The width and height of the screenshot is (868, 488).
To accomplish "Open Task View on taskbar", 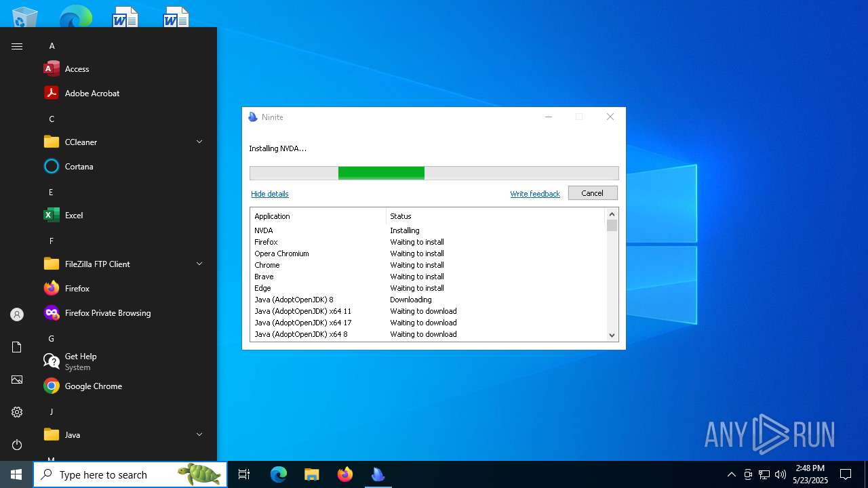I will [x=244, y=474].
